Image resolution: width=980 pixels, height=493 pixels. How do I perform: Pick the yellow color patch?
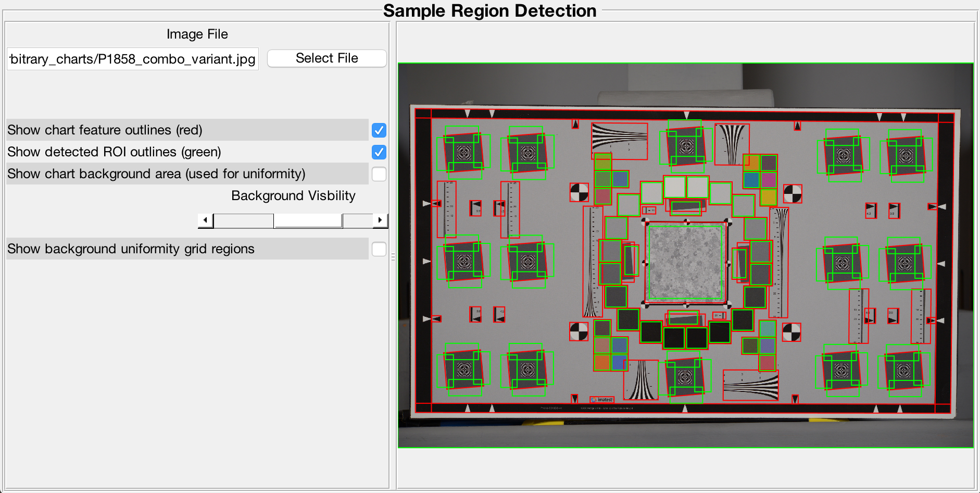[x=769, y=197]
